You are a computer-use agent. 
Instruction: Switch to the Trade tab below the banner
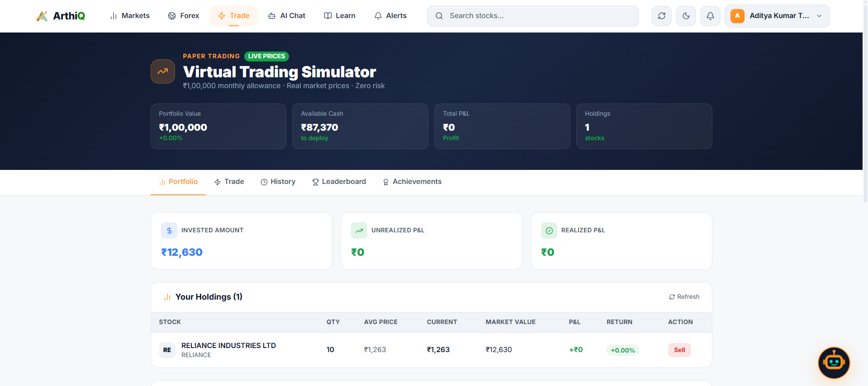pos(229,182)
